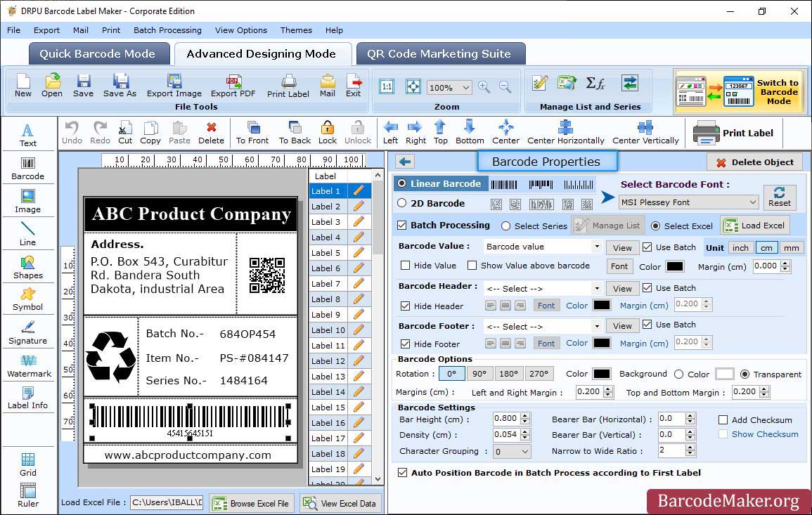812x515 pixels.
Task: Open View Options menu
Action: pyautogui.click(x=241, y=30)
